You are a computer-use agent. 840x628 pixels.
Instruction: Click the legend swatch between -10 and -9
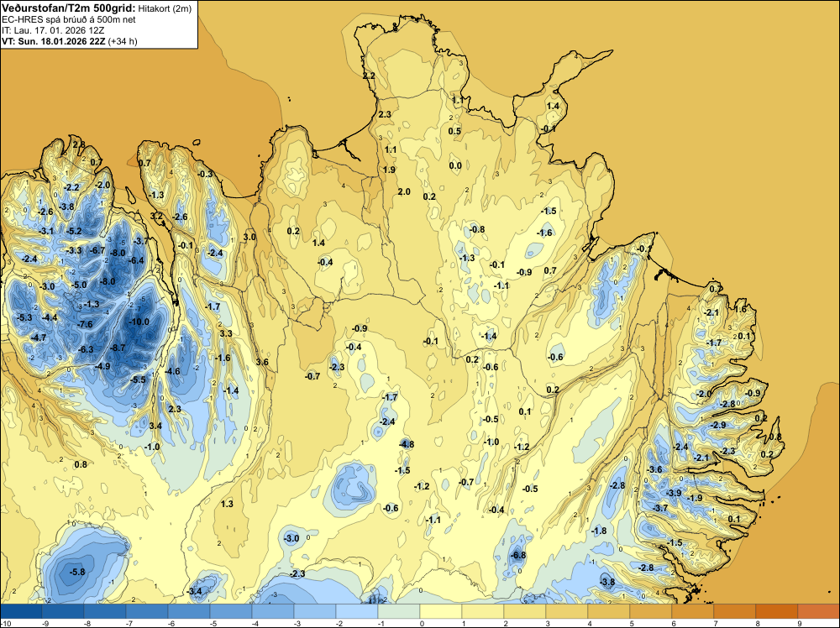[21, 611]
